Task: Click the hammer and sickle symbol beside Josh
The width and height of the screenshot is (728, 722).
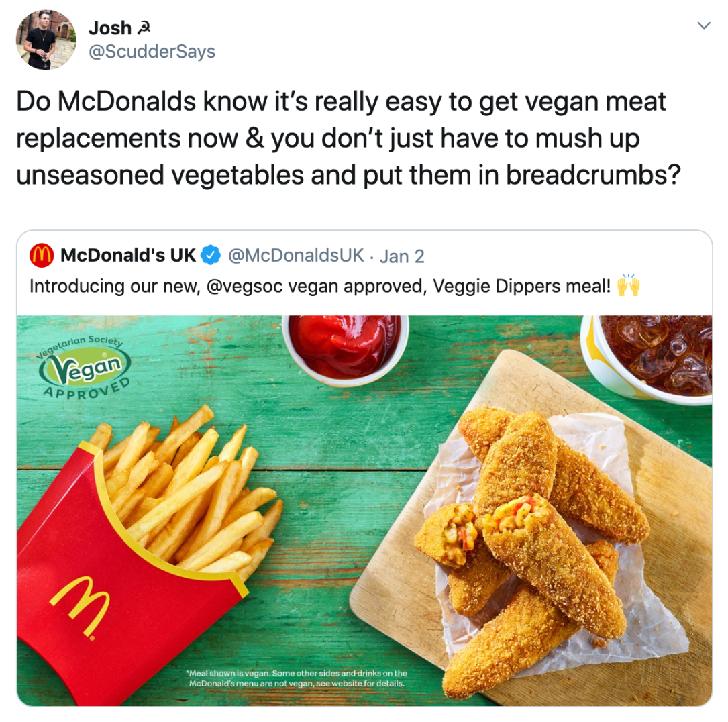Action: (144, 29)
